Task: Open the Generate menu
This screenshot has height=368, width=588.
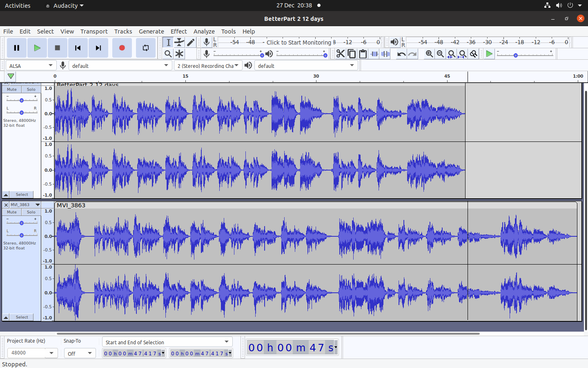Action: click(x=151, y=31)
